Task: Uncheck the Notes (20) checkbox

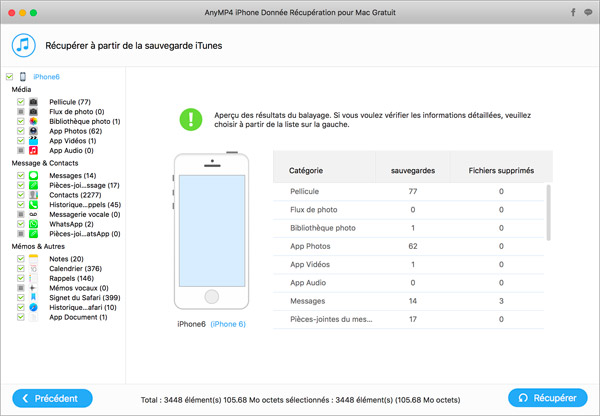Action: (x=21, y=259)
